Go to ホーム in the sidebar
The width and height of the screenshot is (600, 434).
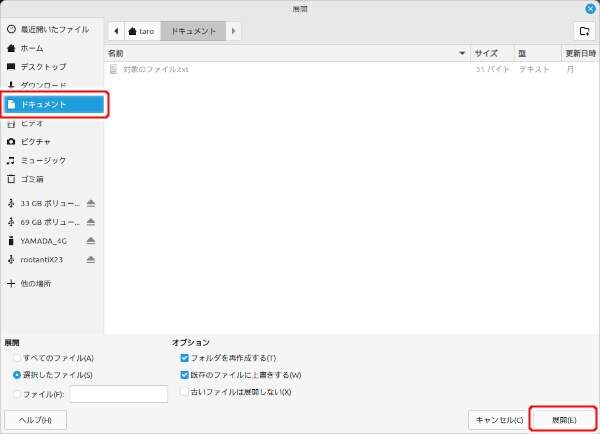click(x=52, y=48)
